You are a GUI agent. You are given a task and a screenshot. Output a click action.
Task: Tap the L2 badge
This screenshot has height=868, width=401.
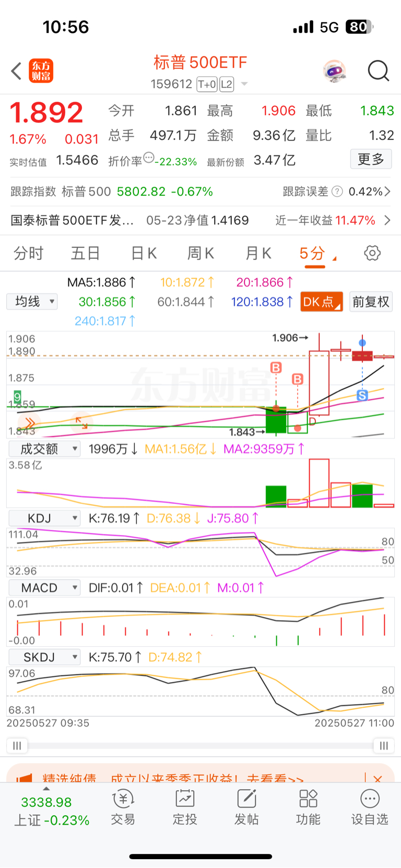(226, 84)
